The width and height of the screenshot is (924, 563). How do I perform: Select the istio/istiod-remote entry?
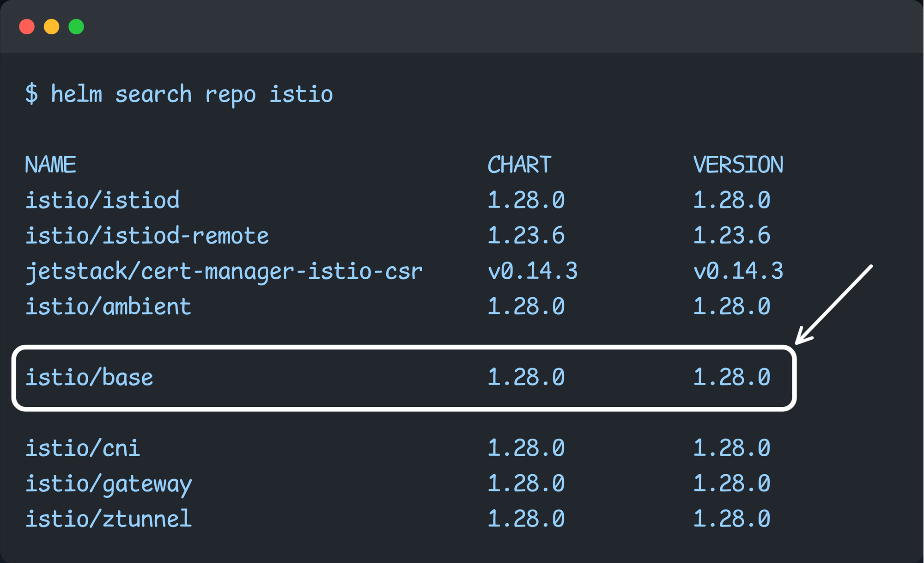147,236
